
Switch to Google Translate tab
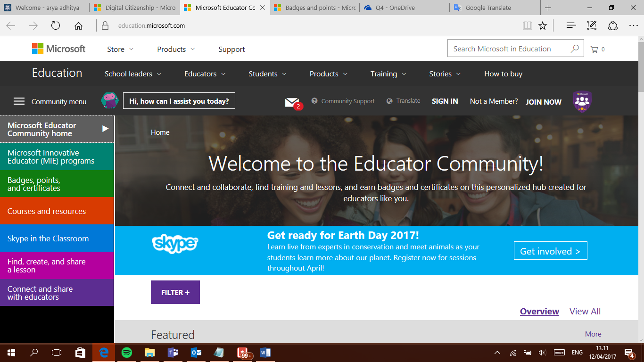tap(495, 8)
